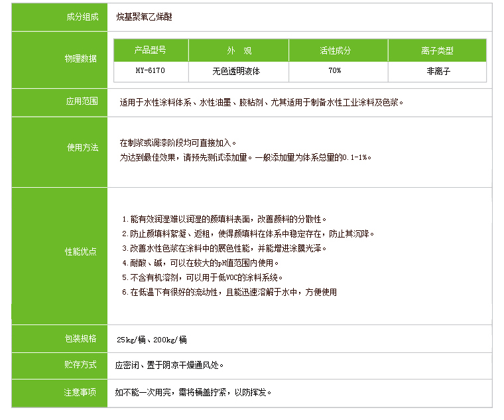Image resolution: width=504 pixels, height=420 pixels.
Task: Select the HY-6170 model cell
Action: [x=151, y=70]
